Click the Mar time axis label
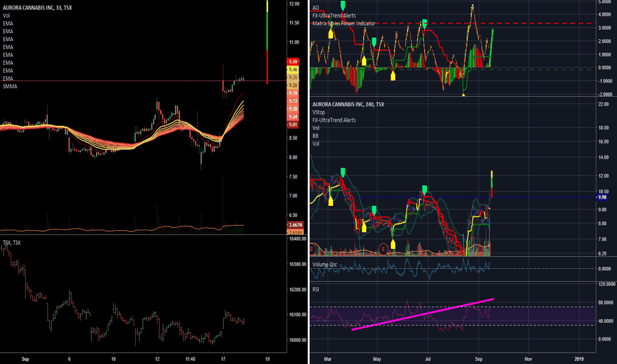This screenshot has height=364, width=617. point(328,359)
